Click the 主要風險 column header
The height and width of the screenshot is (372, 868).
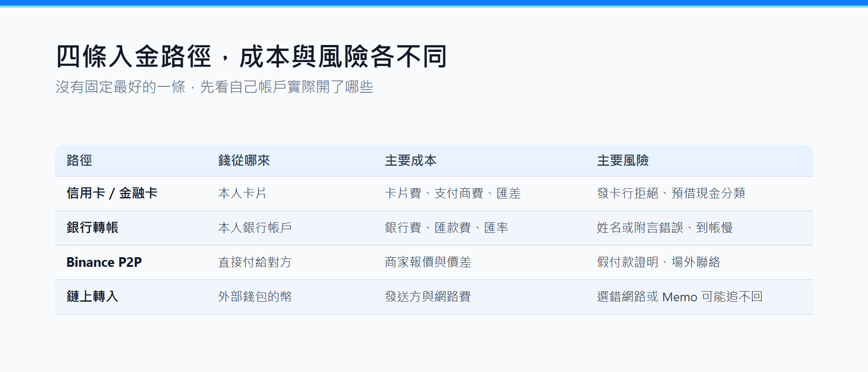[623, 160]
